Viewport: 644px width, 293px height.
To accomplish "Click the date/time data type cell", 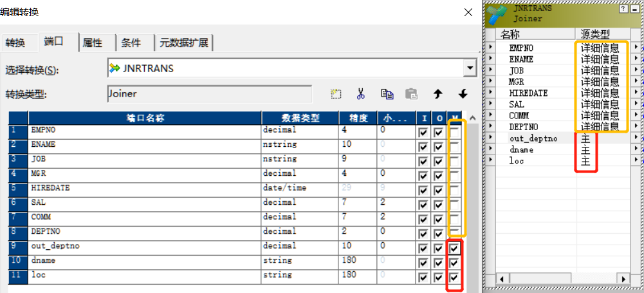I will (x=300, y=190).
